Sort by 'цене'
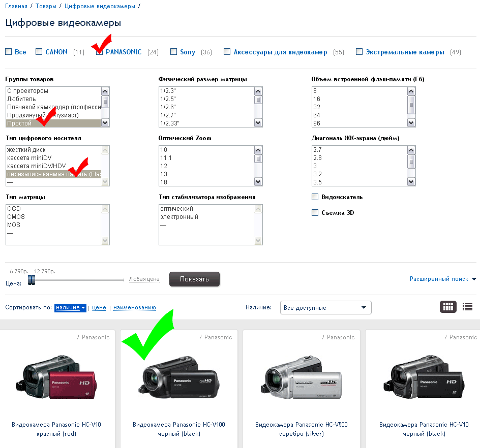This screenshot has height=448, width=480. point(99,308)
